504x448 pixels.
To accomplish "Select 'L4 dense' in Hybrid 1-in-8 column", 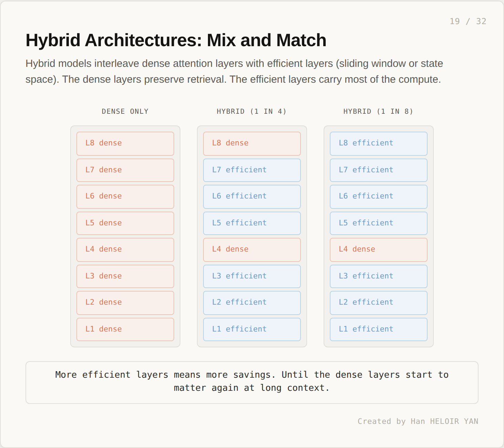I will [379, 250].
